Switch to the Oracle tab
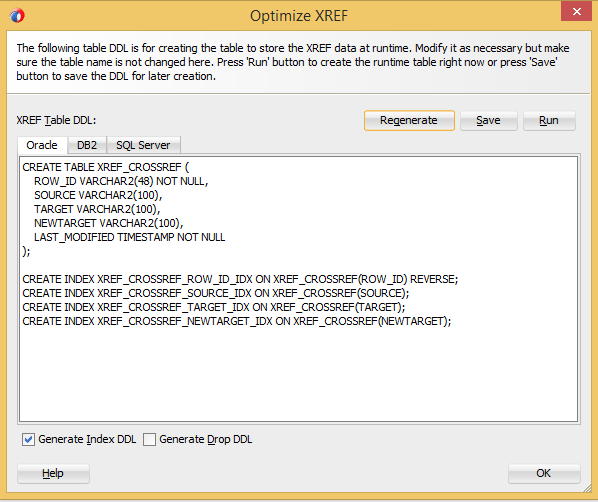The height and width of the screenshot is (502, 598). pyautogui.click(x=42, y=145)
